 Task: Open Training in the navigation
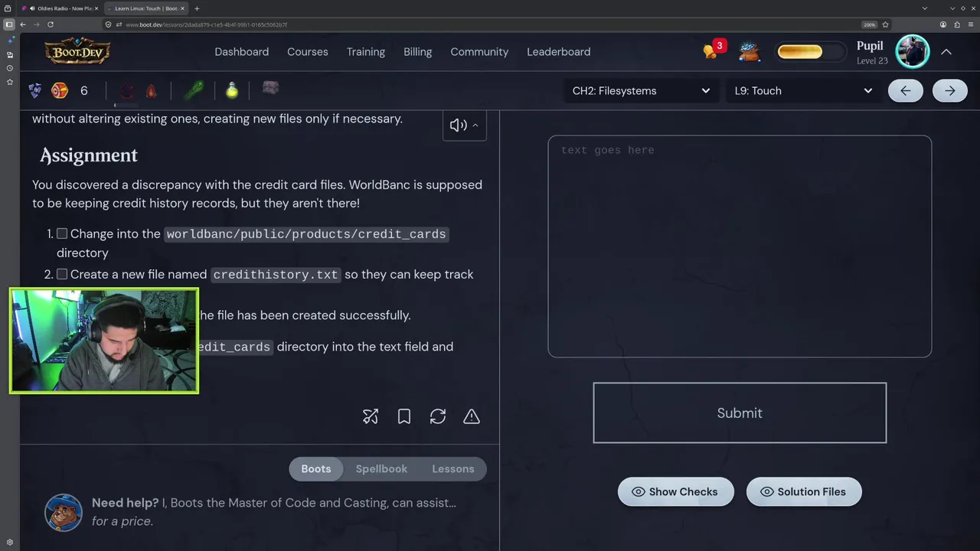[x=365, y=51]
